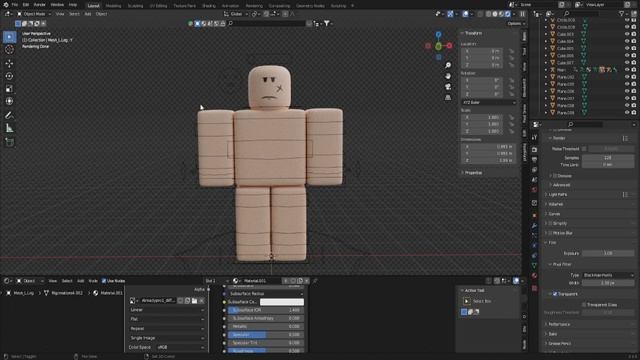Open the View Layer properties tab
The image size is (640, 360).
tap(534, 169)
